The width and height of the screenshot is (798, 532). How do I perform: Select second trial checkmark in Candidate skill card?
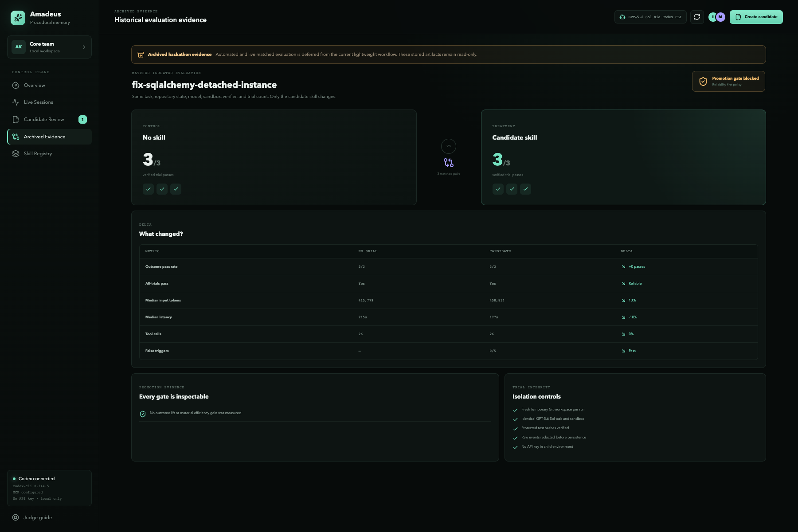pyautogui.click(x=512, y=189)
